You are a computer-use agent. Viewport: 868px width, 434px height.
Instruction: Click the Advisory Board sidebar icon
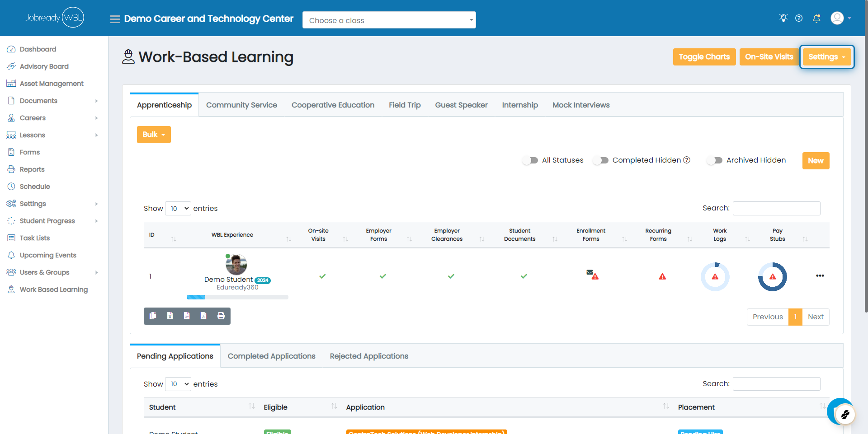pos(11,66)
